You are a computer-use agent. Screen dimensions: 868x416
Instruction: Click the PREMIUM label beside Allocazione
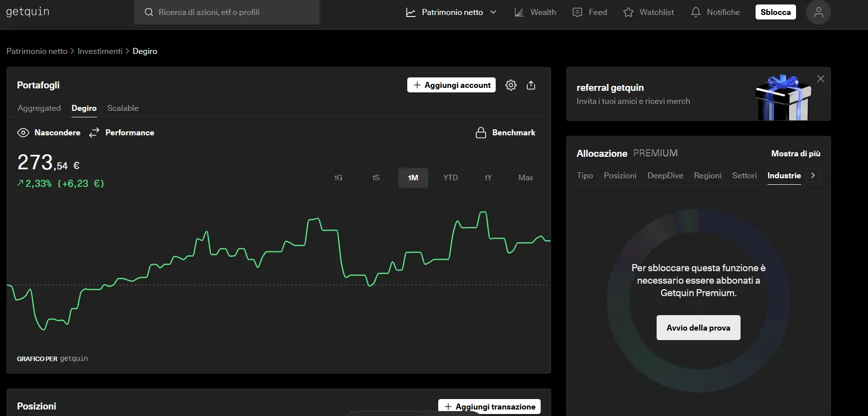point(656,153)
